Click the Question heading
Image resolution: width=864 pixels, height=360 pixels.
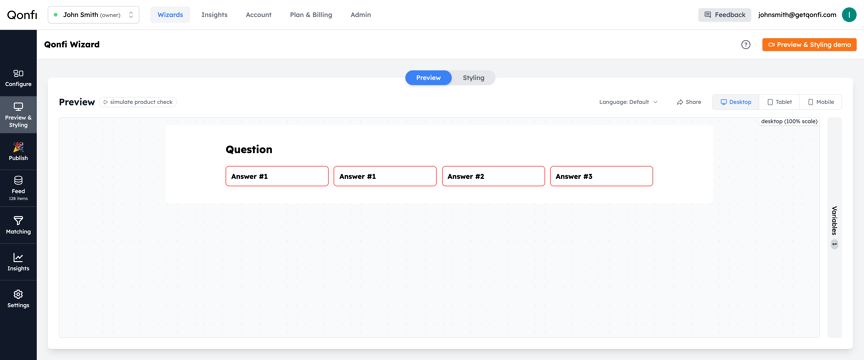tap(249, 149)
